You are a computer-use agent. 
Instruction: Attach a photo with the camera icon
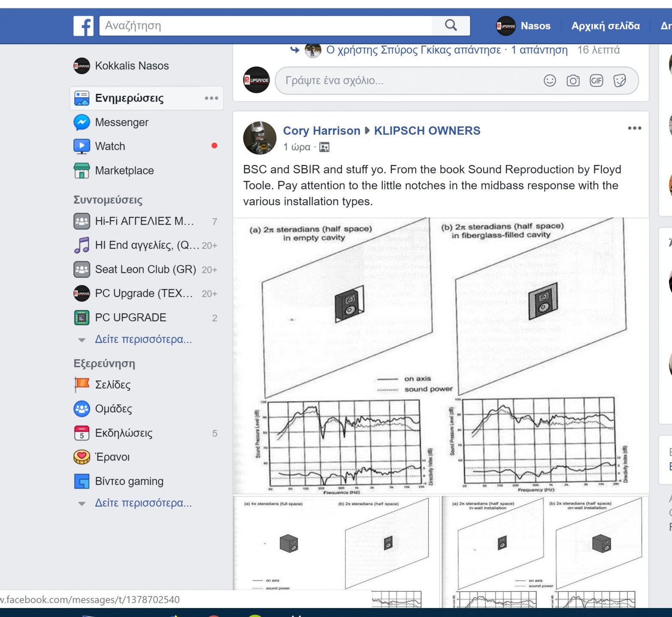(573, 81)
